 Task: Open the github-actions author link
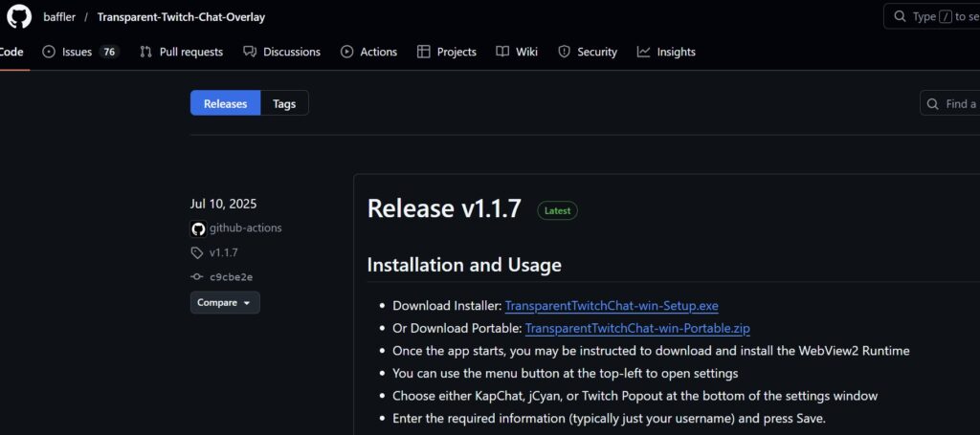[x=246, y=228]
